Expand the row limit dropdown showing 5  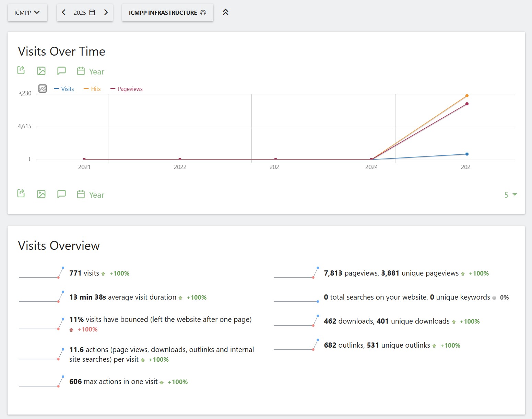coord(510,195)
